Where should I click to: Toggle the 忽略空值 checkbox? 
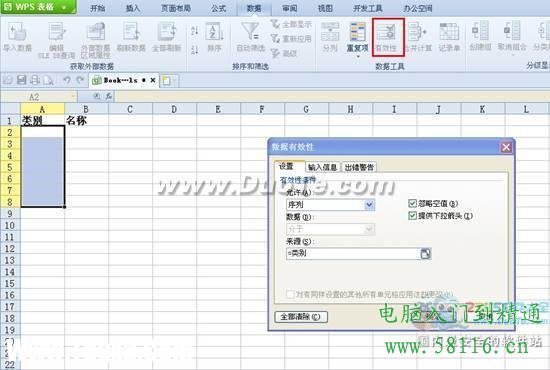pos(412,203)
